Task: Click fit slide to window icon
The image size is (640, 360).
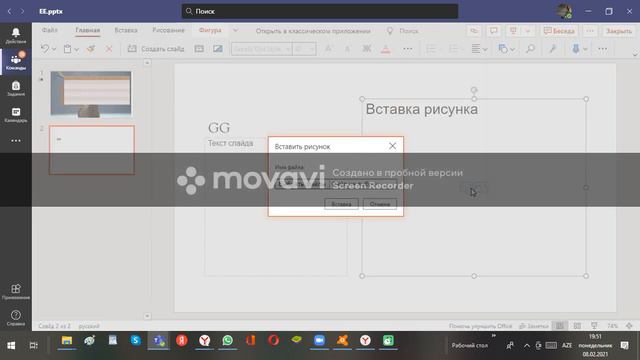Action: coord(629,326)
